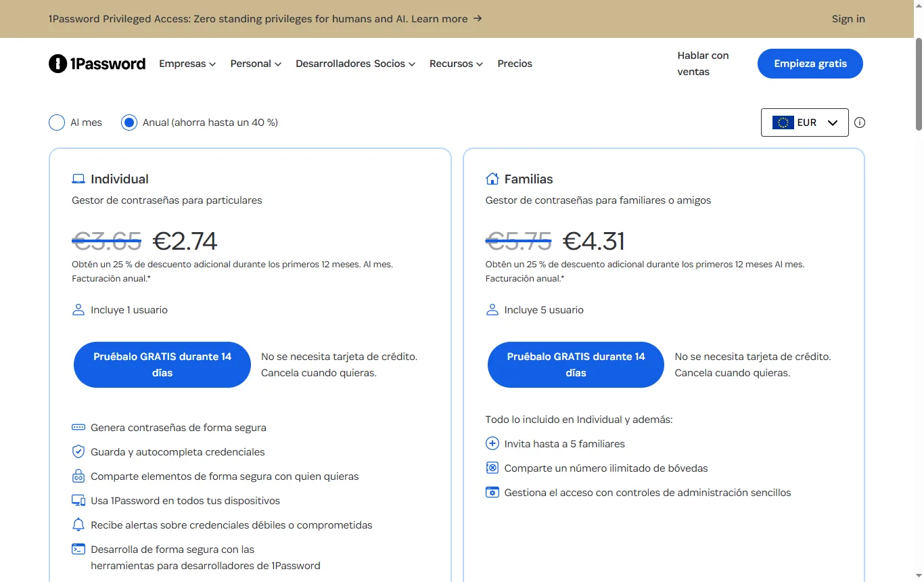Click the shield icon by Guarda y autocompleta
Viewport: 924px width, 582px height.
point(78,452)
